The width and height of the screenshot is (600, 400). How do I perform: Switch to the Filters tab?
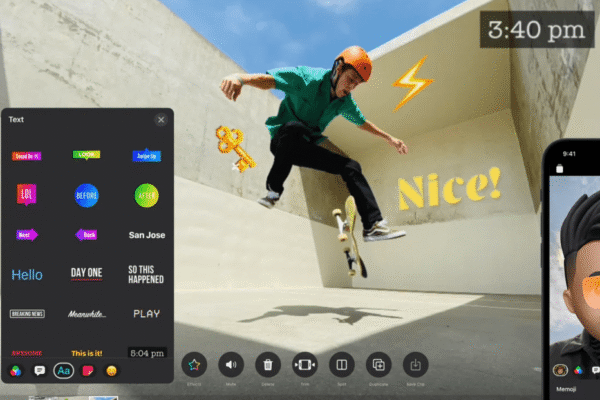click(15, 370)
